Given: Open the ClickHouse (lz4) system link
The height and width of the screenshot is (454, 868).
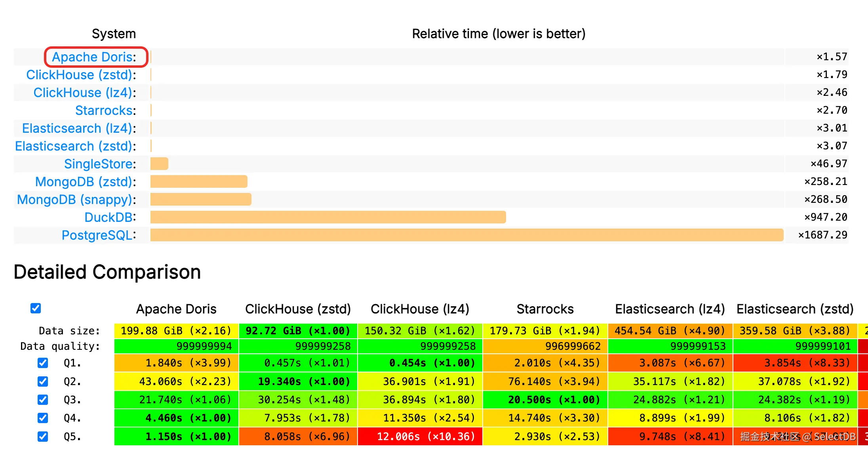Looking at the screenshot, I should [x=83, y=93].
